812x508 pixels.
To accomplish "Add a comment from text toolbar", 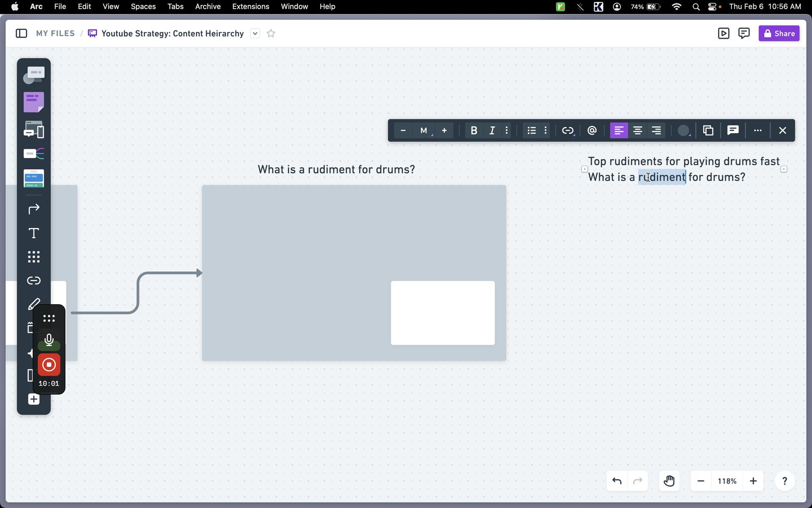I will click(x=732, y=131).
